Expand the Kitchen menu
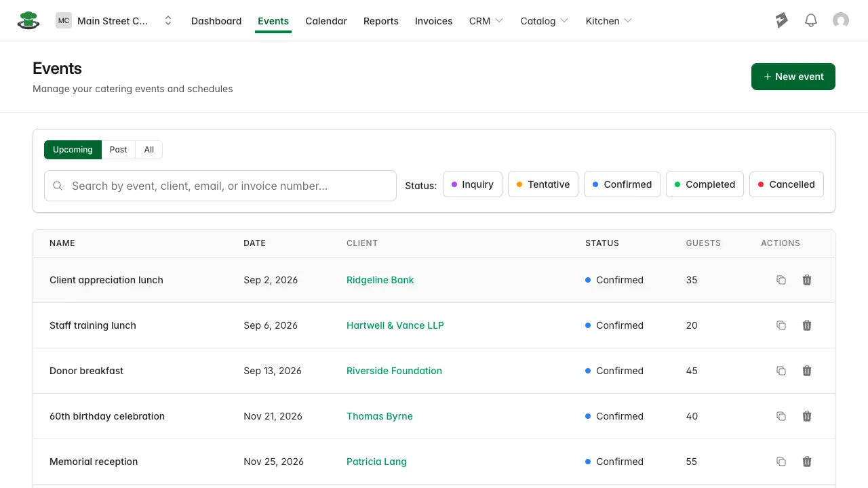This screenshot has width=868, height=488. (x=609, y=21)
